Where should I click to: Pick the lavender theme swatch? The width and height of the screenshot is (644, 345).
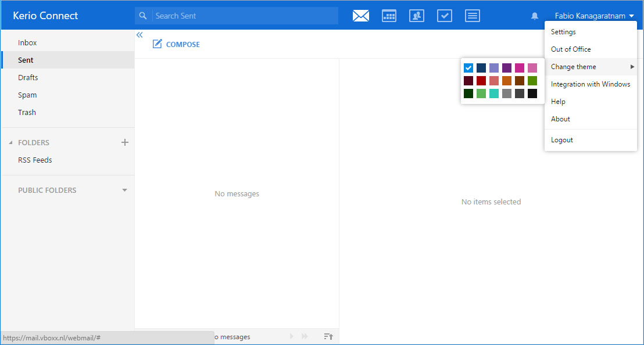click(494, 68)
